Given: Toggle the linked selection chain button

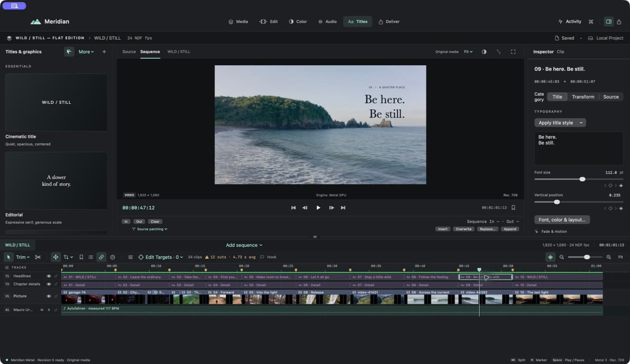Looking at the screenshot, I should pyautogui.click(x=101, y=257).
